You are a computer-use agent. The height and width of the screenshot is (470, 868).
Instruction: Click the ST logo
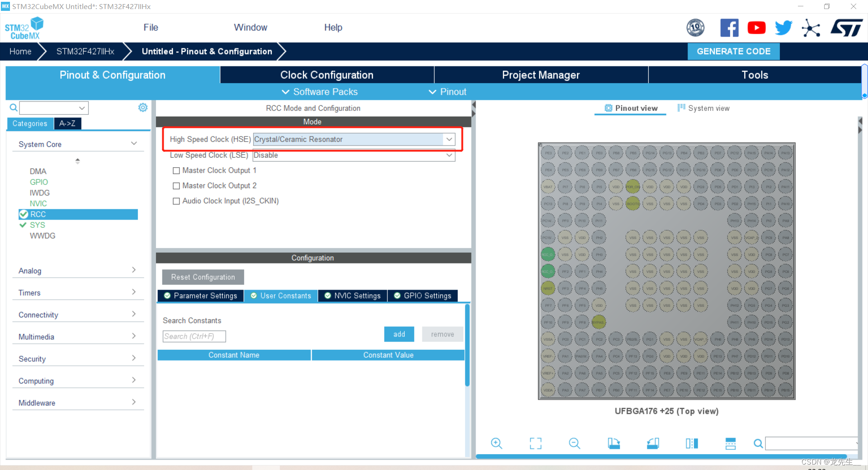[x=847, y=28]
